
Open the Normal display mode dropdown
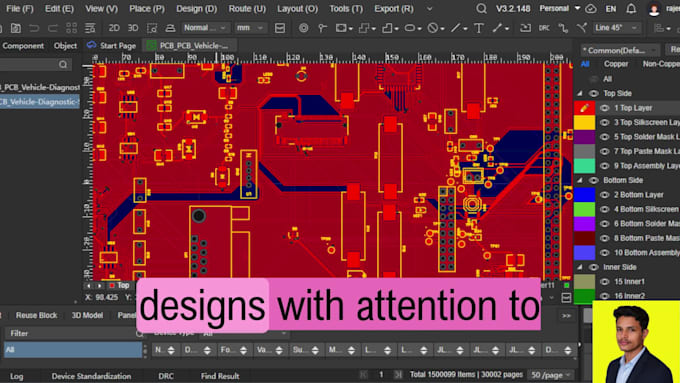pyautogui.click(x=205, y=28)
